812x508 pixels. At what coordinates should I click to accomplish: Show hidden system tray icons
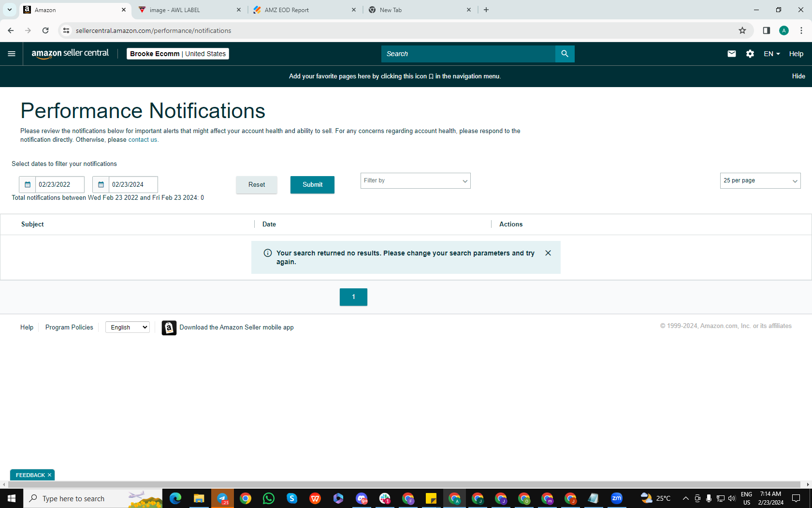(x=685, y=498)
